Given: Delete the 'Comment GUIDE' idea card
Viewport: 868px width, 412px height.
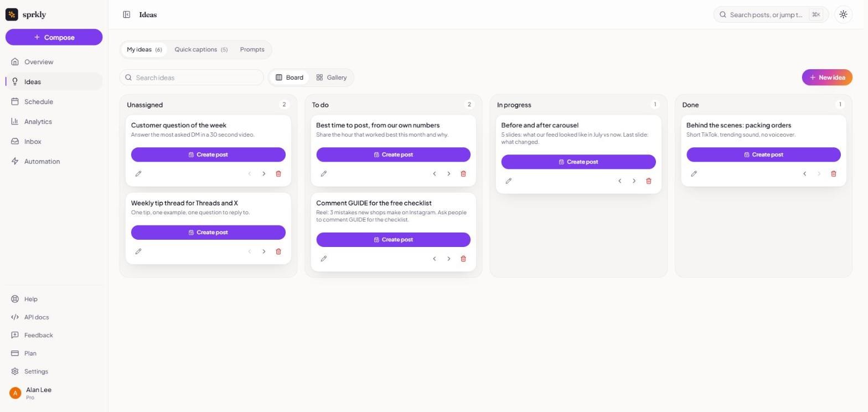Looking at the screenshot, I should (463, 259).
